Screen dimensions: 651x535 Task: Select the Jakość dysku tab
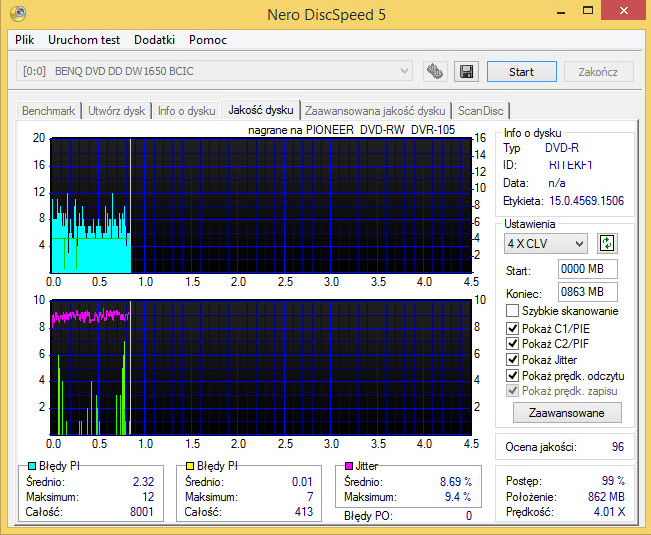[x=261, y=110]
